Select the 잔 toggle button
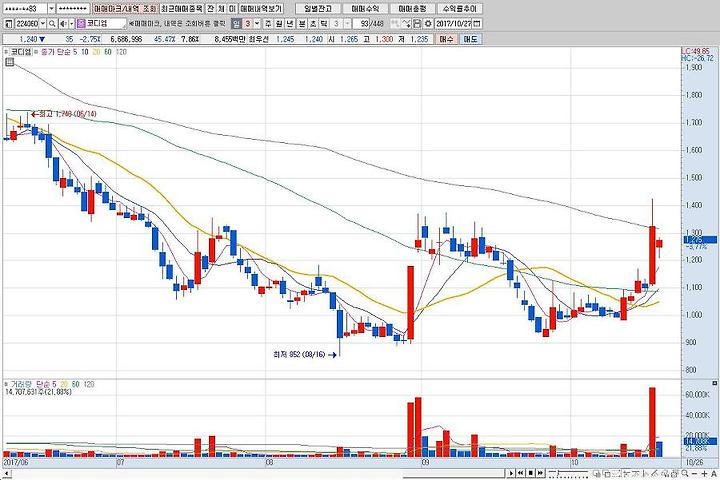 210,9
